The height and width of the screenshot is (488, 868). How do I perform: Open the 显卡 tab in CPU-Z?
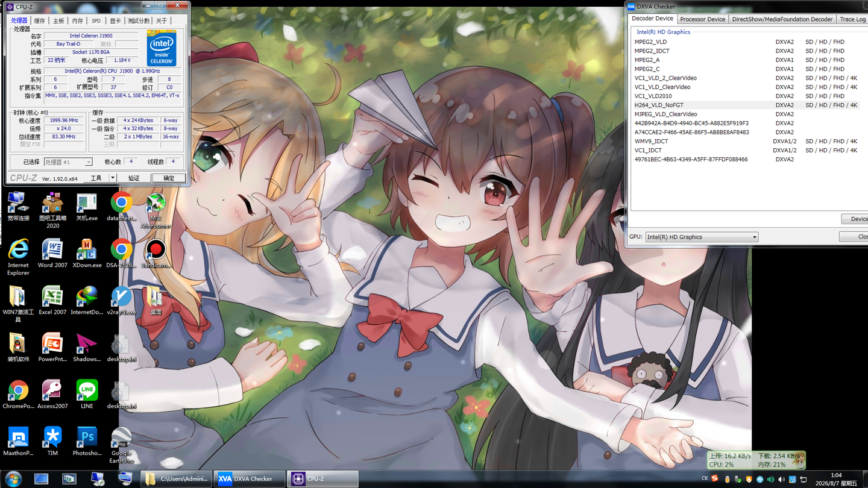(x=115, y=20)
